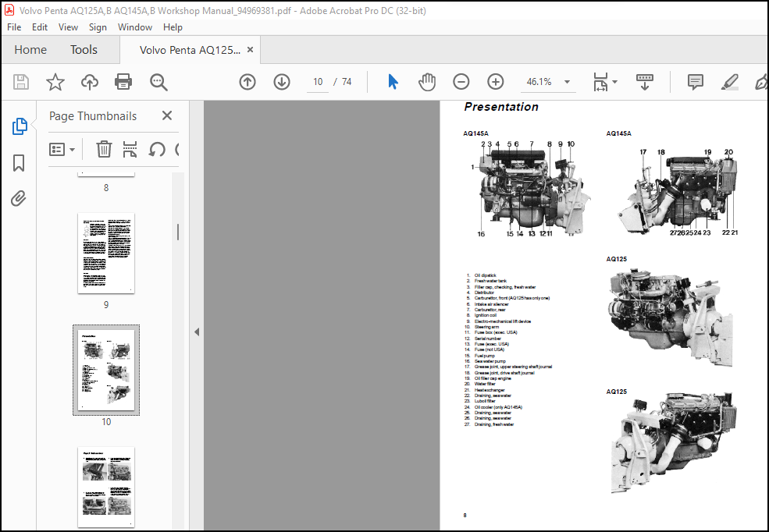Activate the Selection arrow tool

(393, 82)
